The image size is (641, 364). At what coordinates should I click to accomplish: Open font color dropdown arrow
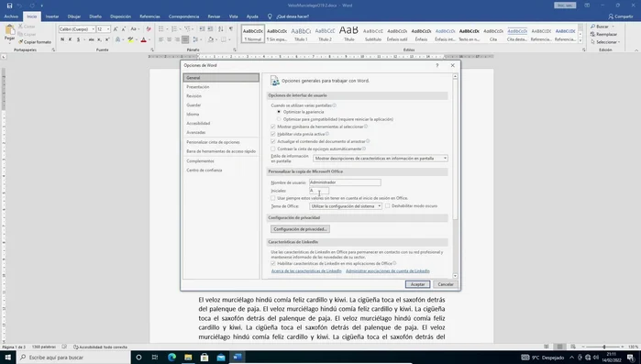[149, 39]
